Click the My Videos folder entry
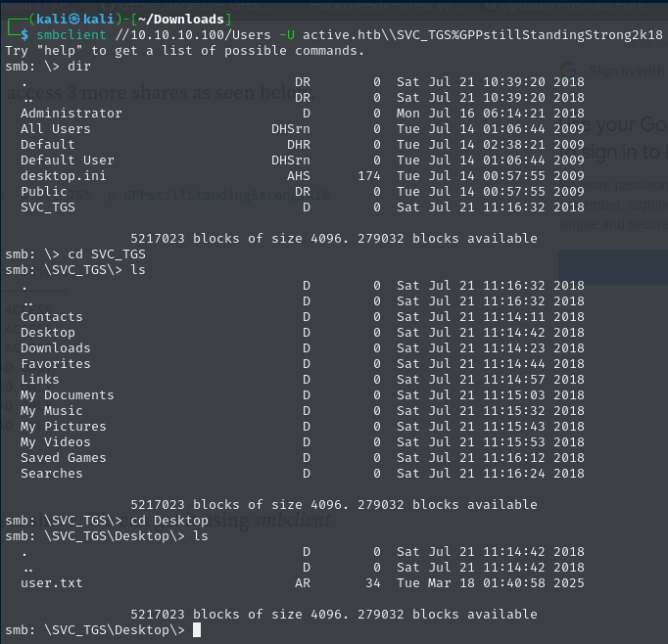Image resolution: width=668 pixels, height=644 pixels. (55, 442)
